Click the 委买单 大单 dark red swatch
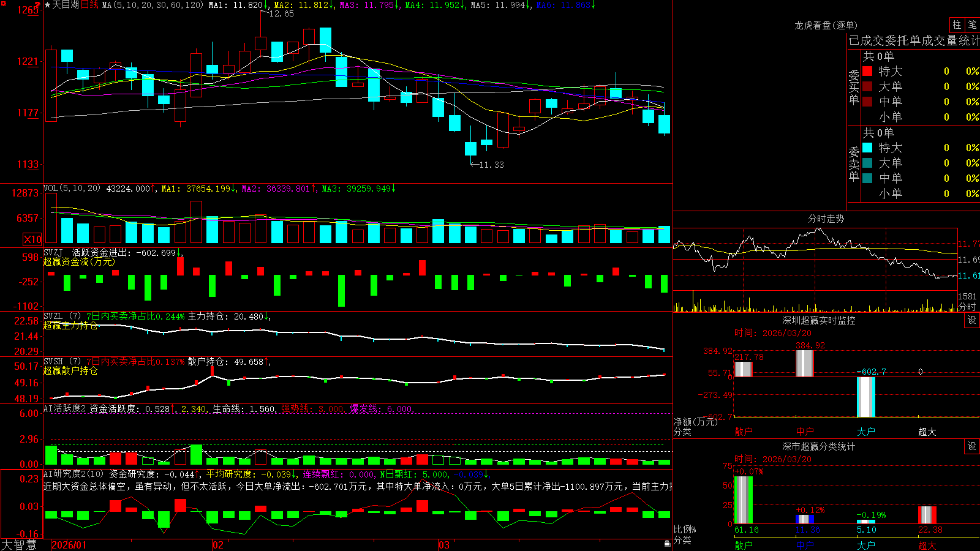 click(867, 86)
